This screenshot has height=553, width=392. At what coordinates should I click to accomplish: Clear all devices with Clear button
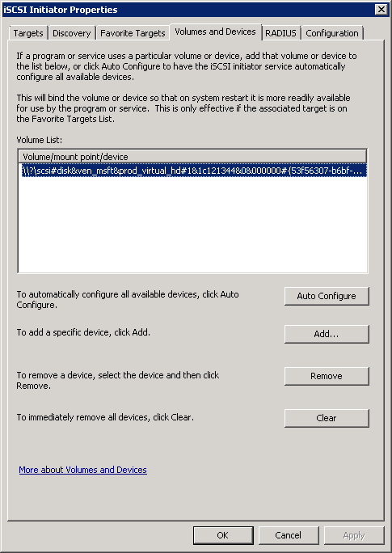(x=327, y=418)
